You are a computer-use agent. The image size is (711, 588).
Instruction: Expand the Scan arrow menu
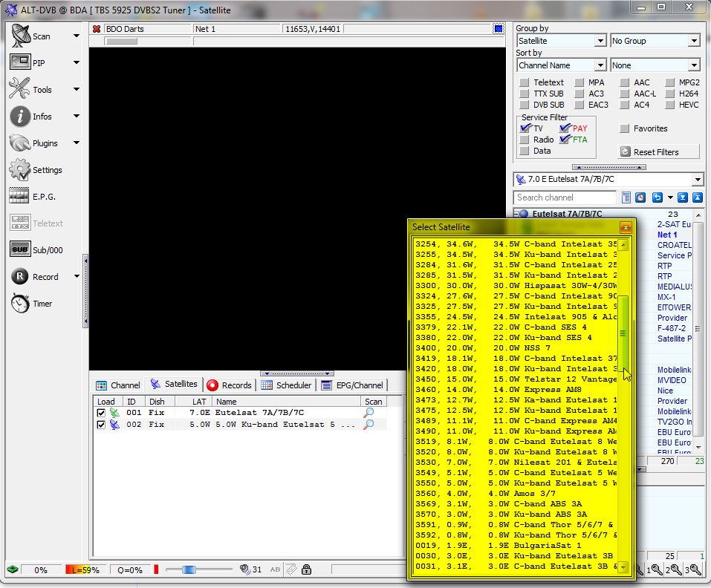pyautogui.click(x=77, y=36)
